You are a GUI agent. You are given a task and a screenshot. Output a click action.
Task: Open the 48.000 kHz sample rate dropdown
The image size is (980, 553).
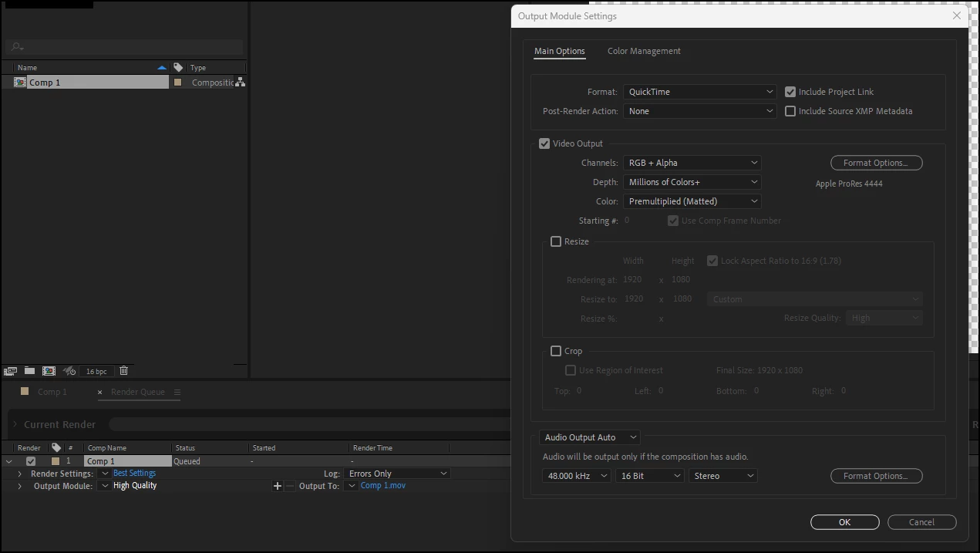(577, 476)
